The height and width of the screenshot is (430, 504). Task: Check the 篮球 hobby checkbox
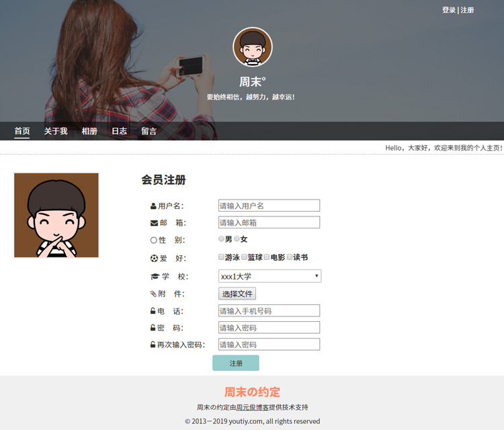click(245, 257)
